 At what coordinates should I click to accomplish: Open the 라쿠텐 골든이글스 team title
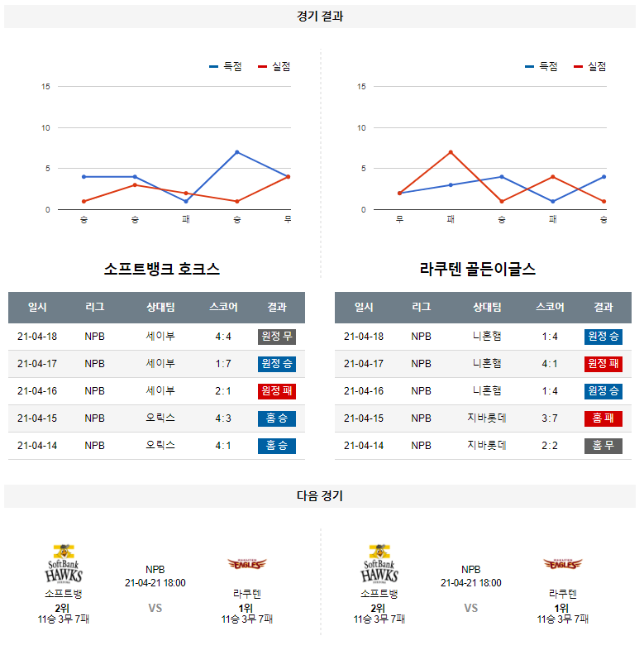478,270
